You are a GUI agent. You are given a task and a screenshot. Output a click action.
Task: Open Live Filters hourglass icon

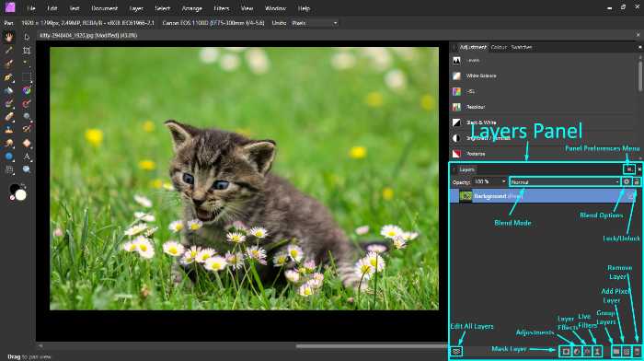click(x=597, y=351)
